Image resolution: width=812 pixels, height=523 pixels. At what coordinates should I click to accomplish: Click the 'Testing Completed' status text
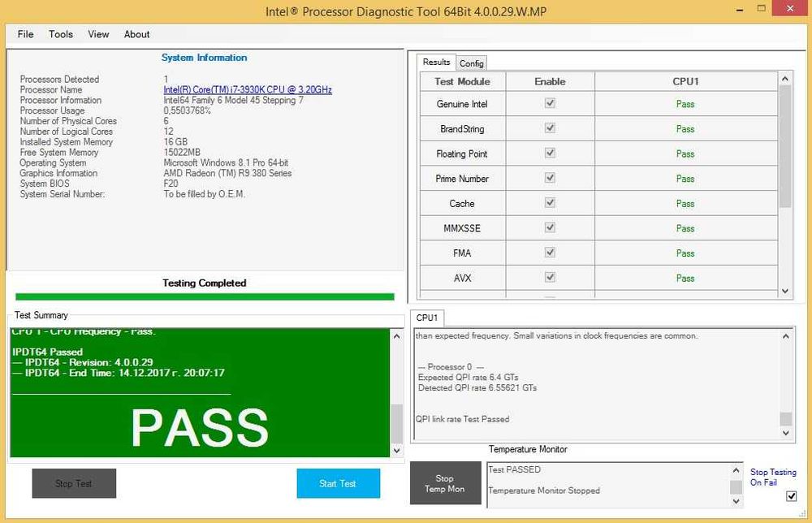tap(205, 283)
